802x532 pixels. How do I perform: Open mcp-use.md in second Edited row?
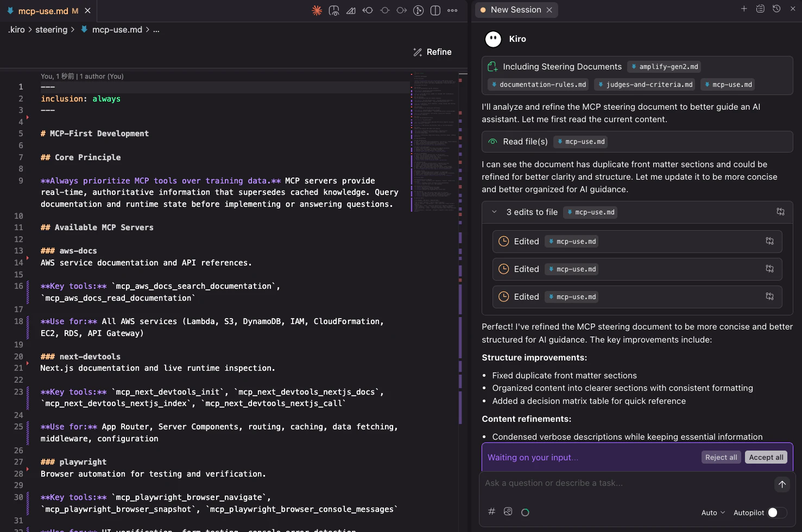pos(572,269)
